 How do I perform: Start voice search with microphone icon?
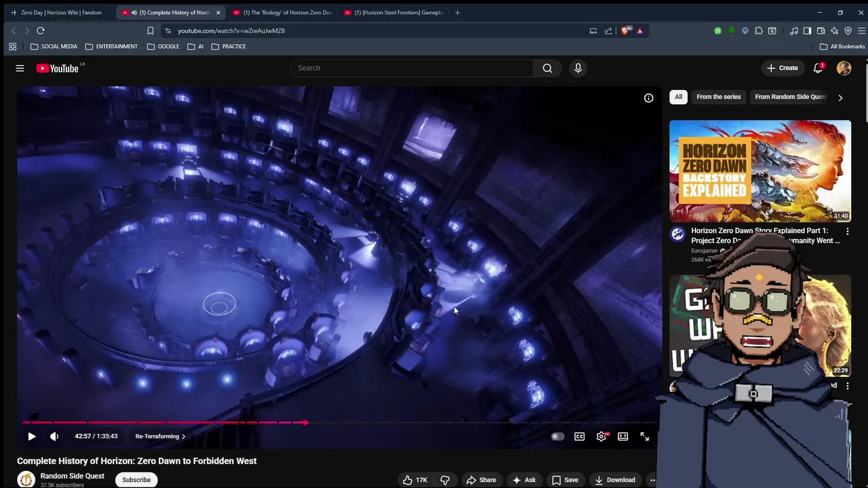[578, 68]
